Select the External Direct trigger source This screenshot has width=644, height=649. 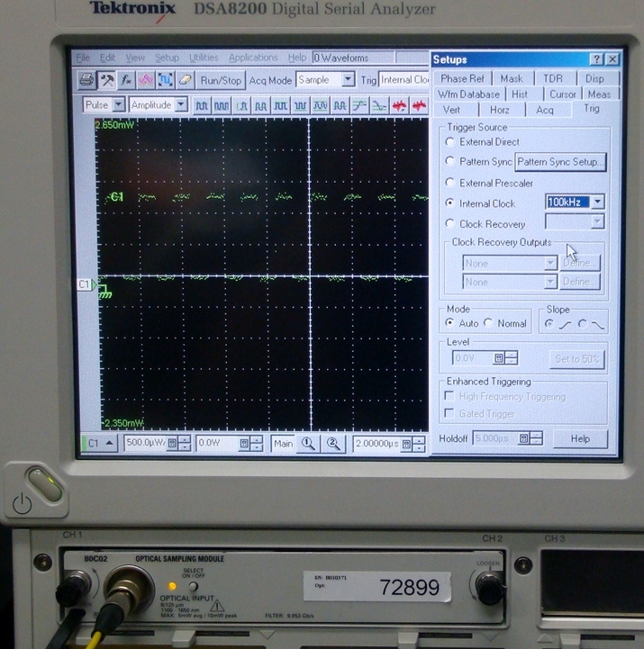(x=450, y=142)
